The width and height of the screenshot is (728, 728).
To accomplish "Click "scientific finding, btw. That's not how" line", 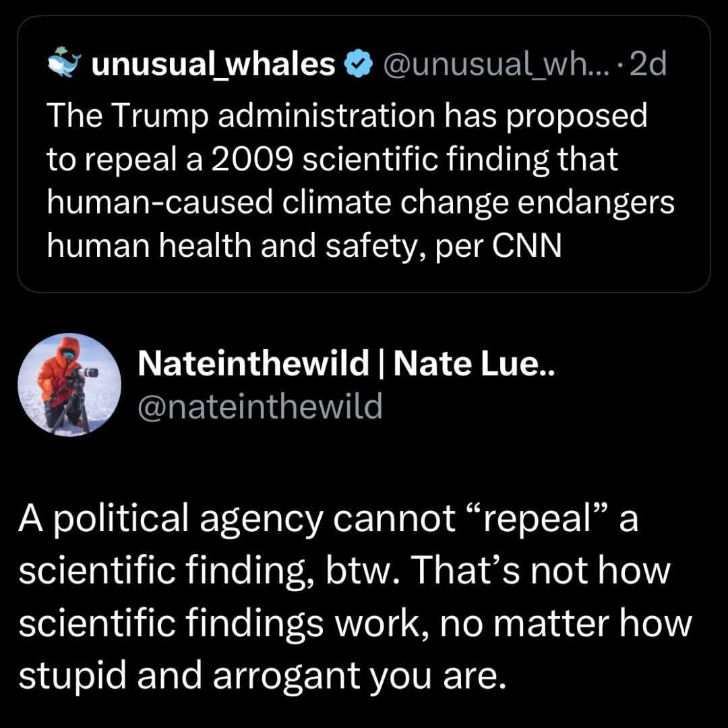I will coord(345,572).
